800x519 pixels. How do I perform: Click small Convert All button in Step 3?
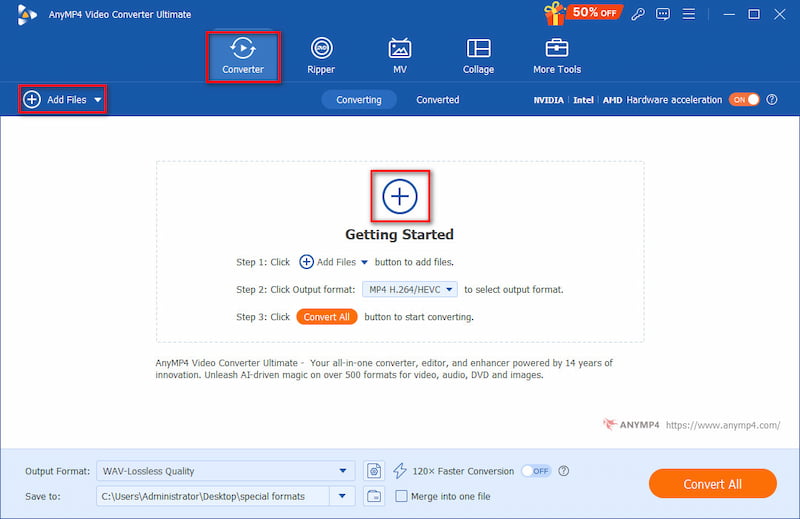327,317
